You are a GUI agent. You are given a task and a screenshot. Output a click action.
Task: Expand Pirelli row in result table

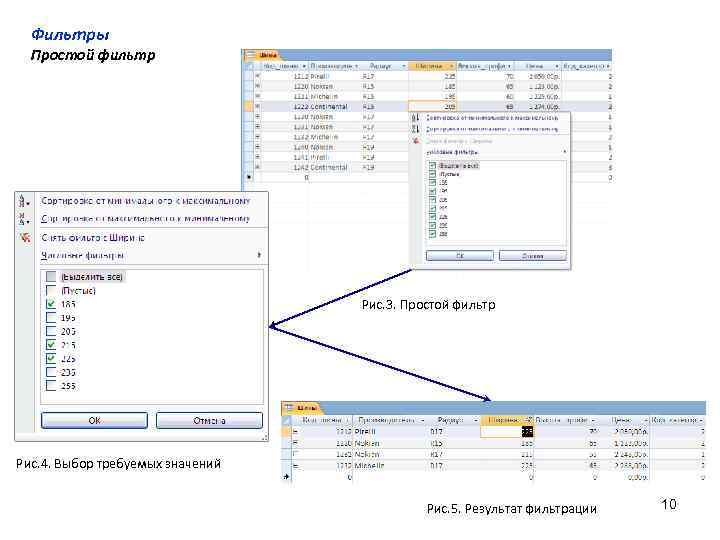tap(296, 432)
